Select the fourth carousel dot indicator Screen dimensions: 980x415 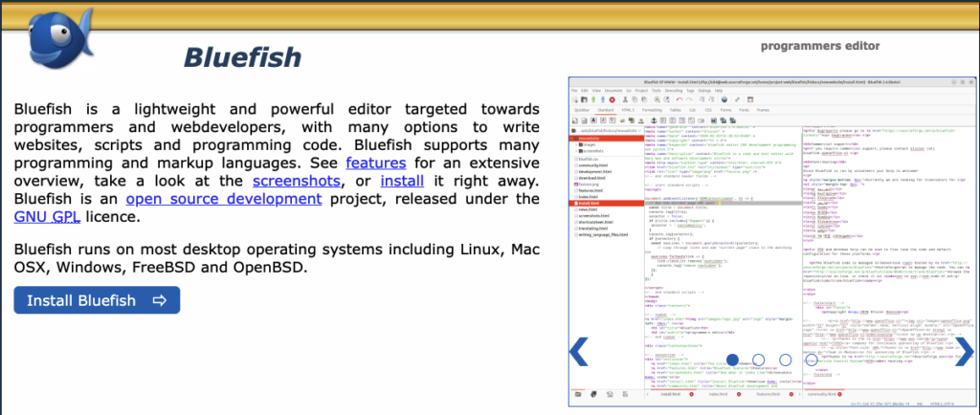[812, 360]
